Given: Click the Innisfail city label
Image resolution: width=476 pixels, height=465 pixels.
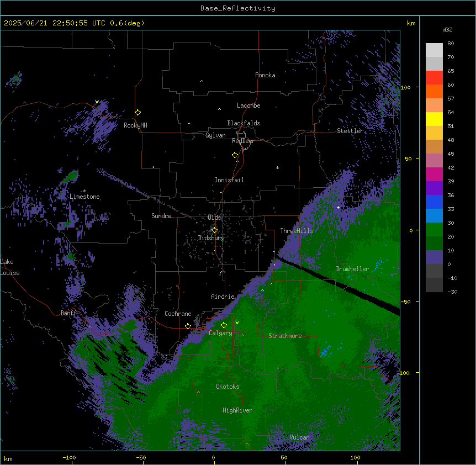Looking at the screenshot, I should click(x=229, y=180).
